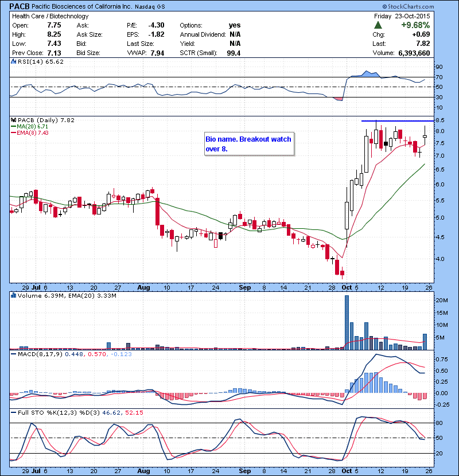The image size is (459, 476).
Task: Click the 4.0 price axis label
Action: (x=440, y=259)
